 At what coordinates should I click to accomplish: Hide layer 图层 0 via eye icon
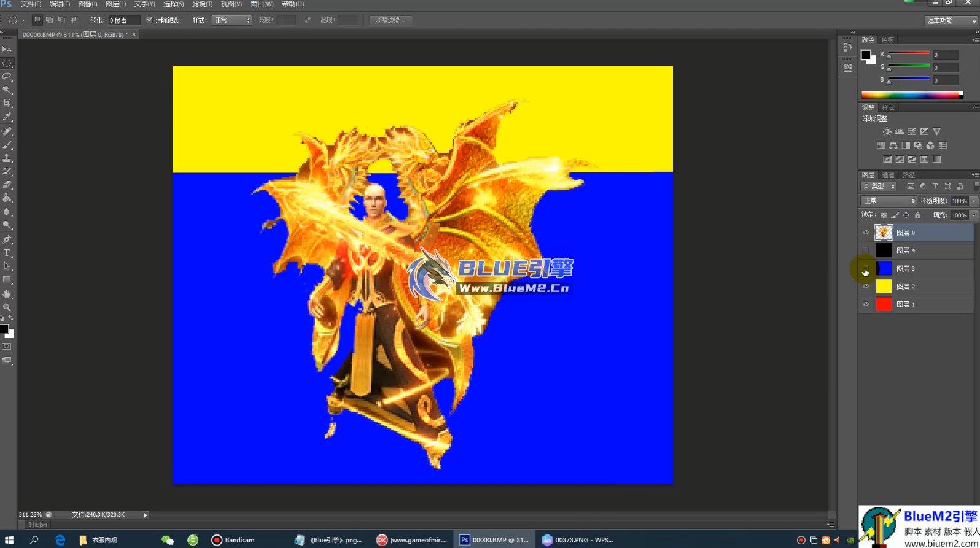click(866, 233)
